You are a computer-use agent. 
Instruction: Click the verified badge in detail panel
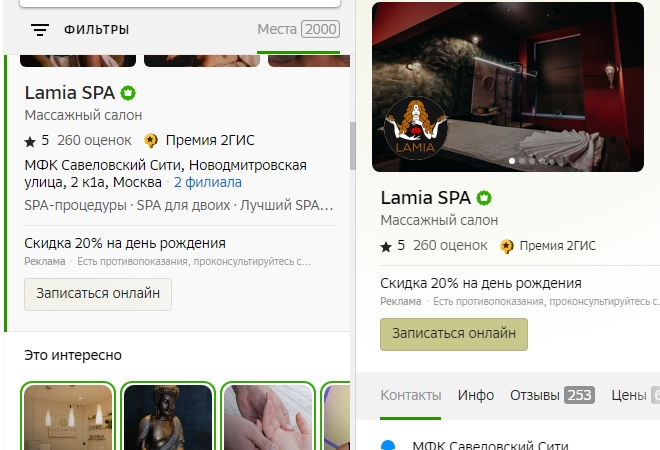[x=484, y=198]
